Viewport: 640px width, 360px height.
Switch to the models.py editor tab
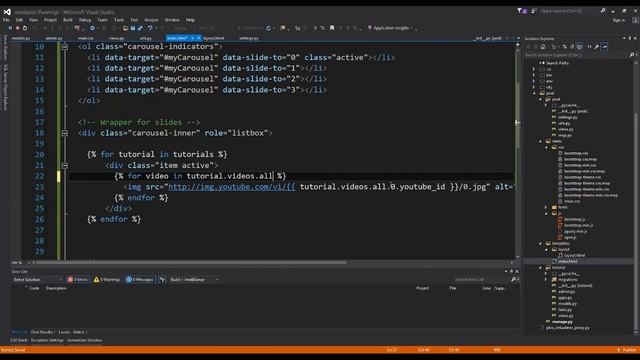point(21,38)
